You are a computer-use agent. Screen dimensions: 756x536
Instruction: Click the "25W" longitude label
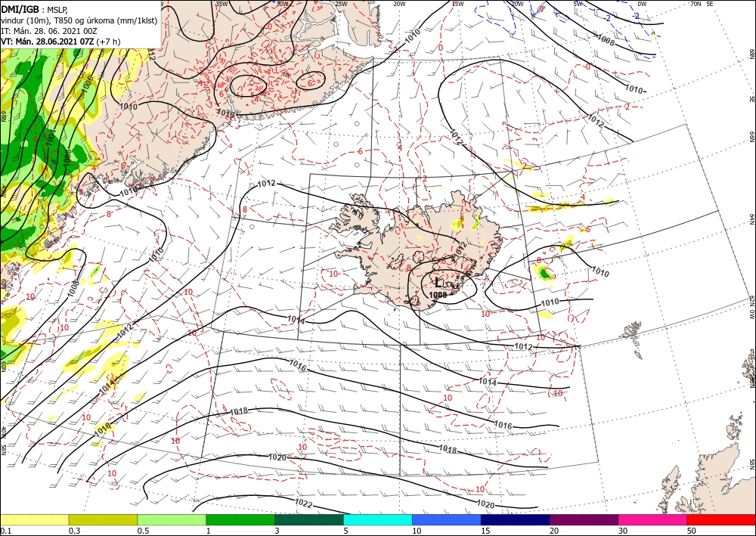(x=341, y=3)
